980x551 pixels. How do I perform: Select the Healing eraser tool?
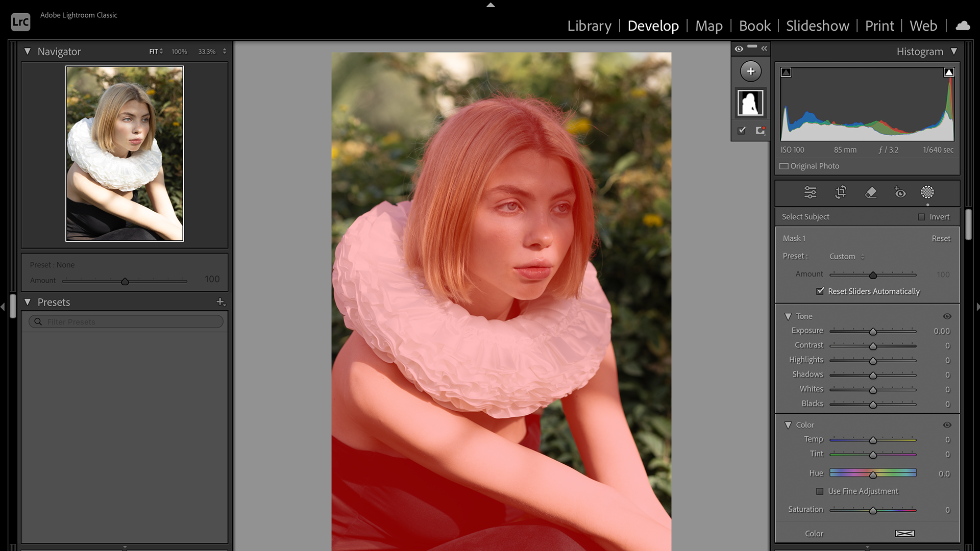871,192
